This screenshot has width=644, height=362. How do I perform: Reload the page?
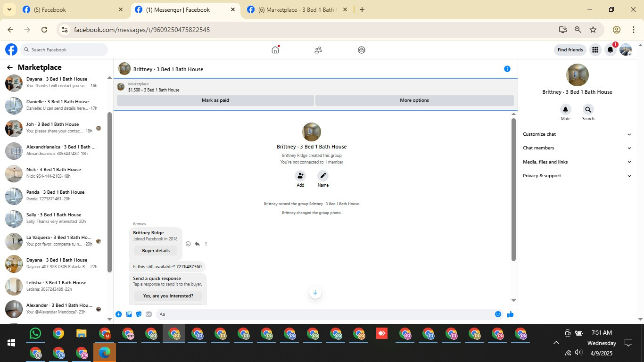point(44,30)
